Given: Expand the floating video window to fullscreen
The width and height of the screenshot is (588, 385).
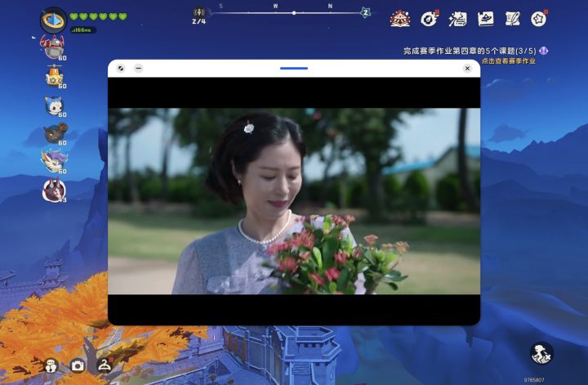Looking at the screenshot, I should click(x=120, y=69).
